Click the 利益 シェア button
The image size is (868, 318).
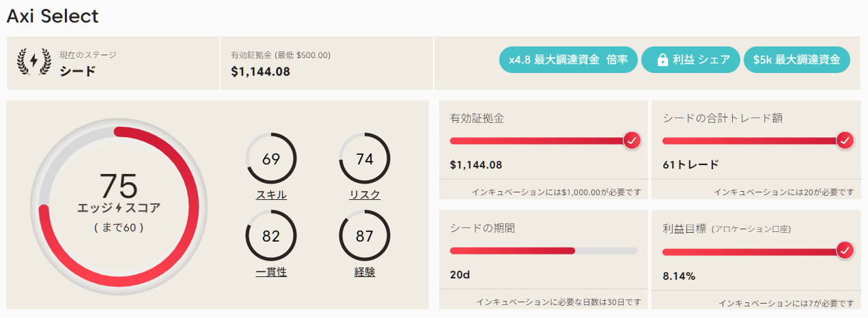pos(690,59)
